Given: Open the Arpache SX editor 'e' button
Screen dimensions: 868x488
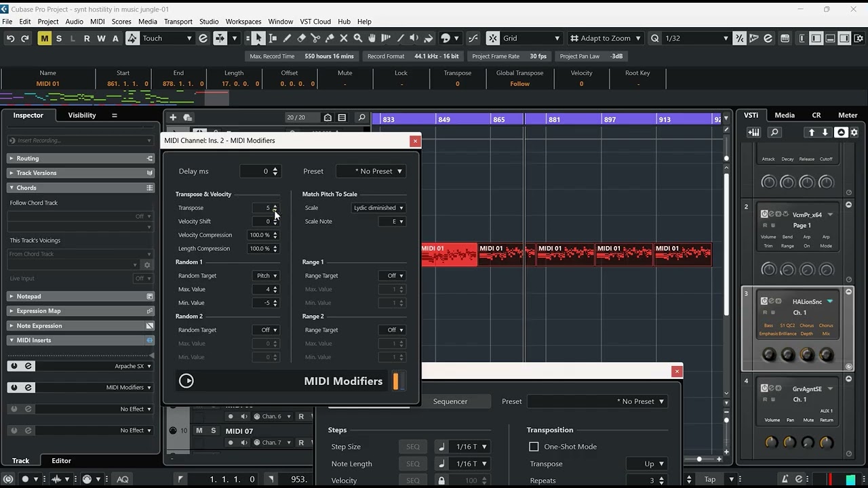Looking at the screenshot, I should pos(28,366).
